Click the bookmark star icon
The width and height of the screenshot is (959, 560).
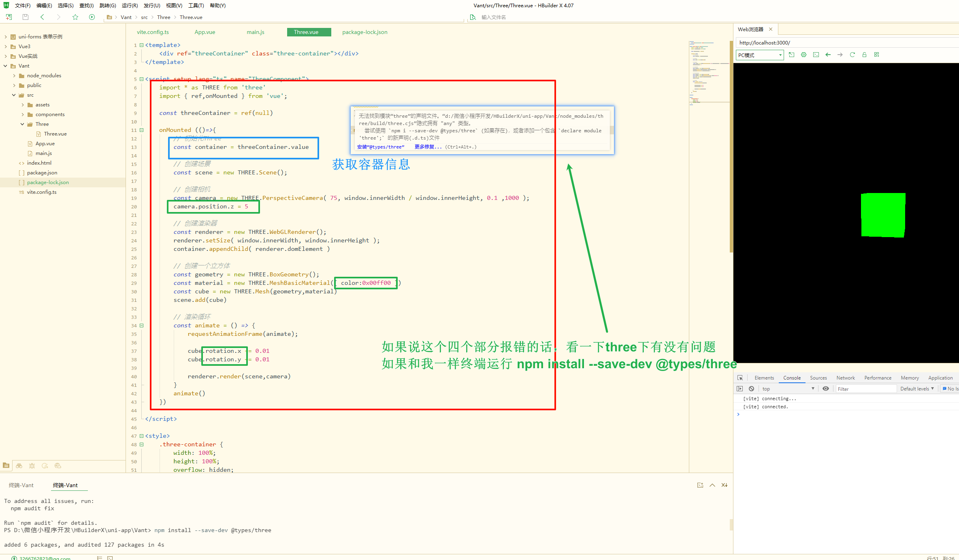click(75, 17)
